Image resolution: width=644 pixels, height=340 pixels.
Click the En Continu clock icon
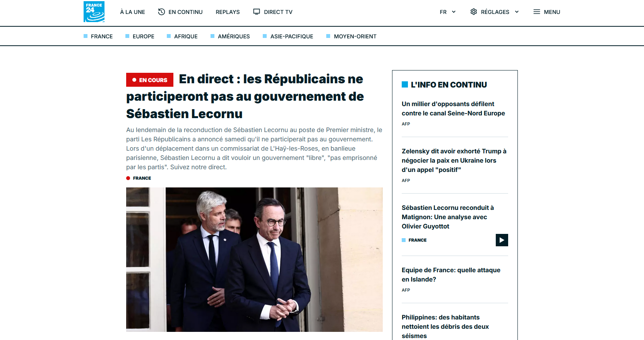[161, 12]
